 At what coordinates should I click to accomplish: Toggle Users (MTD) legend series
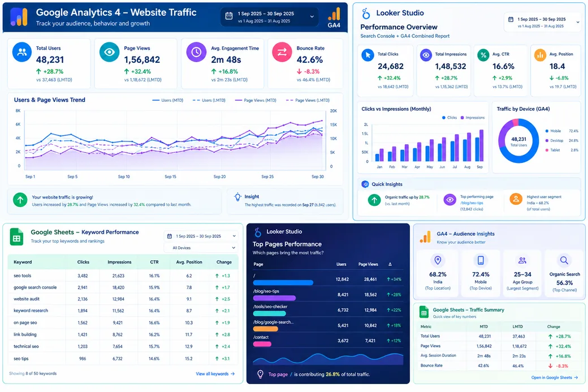point(167,101)
